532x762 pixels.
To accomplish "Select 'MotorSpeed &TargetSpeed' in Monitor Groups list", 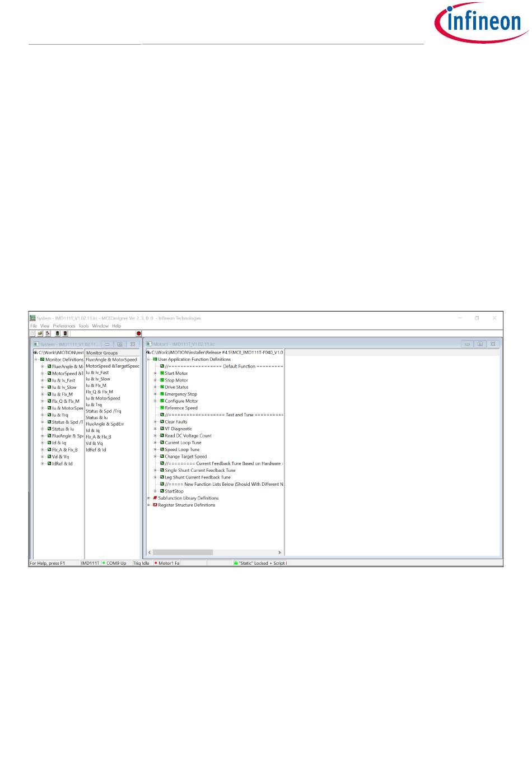I will click(x=113, y=366).
